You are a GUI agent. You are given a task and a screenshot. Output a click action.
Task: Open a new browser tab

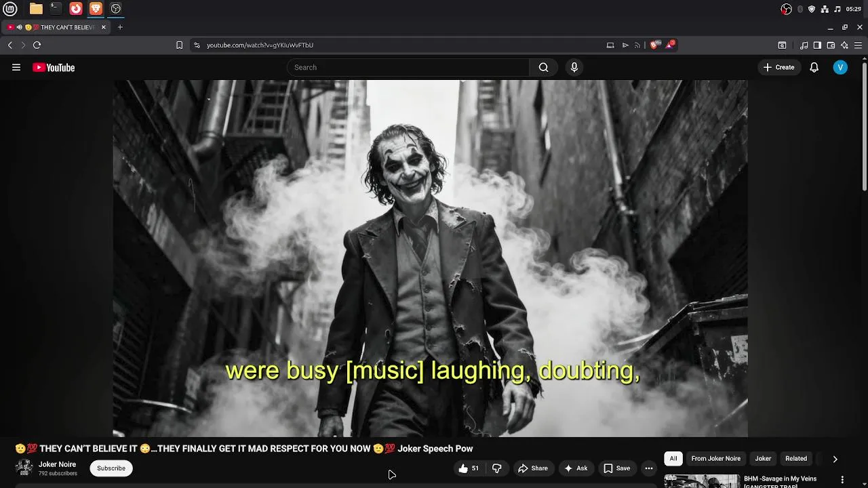click(120, 27)
